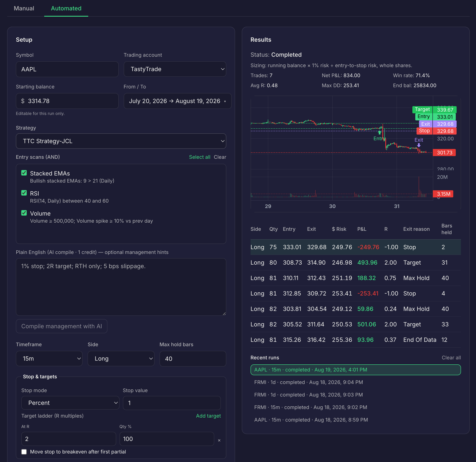Focus the Plain English hints textarea
The height and width of the screenshot is (462, 476).
click(x=121, y=287)
